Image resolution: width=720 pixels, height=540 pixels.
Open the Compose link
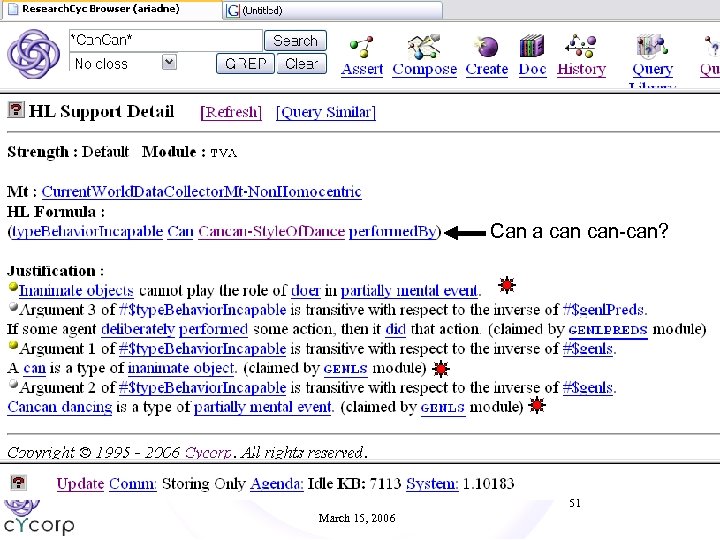(x=424, y=69)
